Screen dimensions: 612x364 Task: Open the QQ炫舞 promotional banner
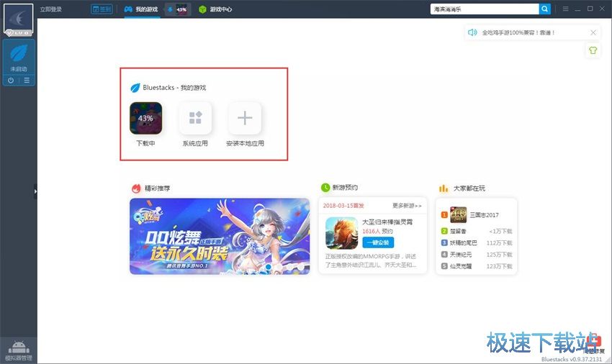click(220, 237)
